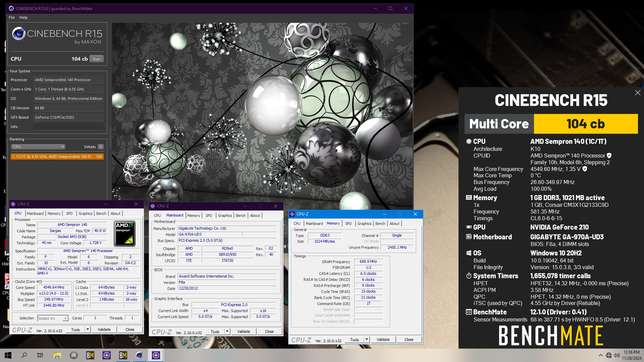Click the CPU chip icon in BenchMate panel

tap(469, 141)
